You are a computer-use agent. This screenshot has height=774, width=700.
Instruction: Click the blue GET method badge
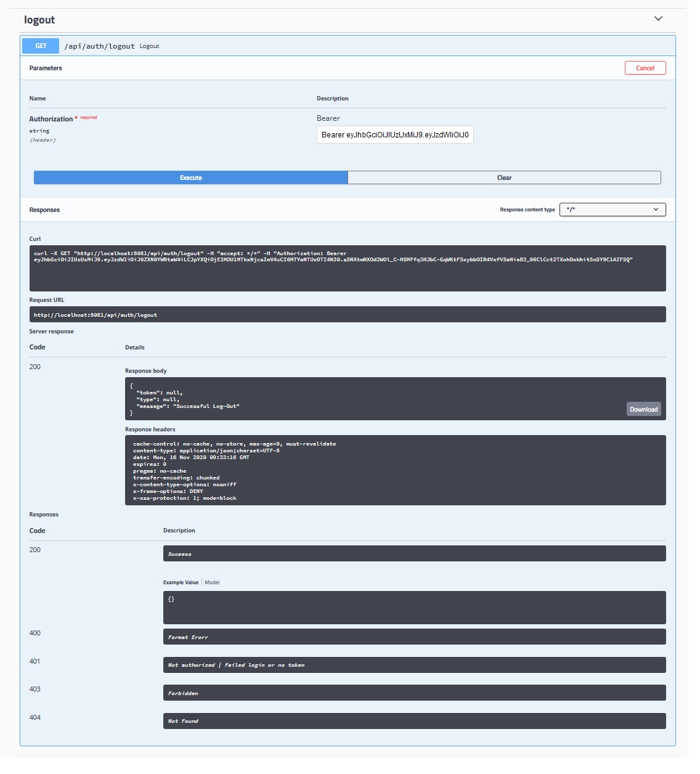(x=40, y=46)
